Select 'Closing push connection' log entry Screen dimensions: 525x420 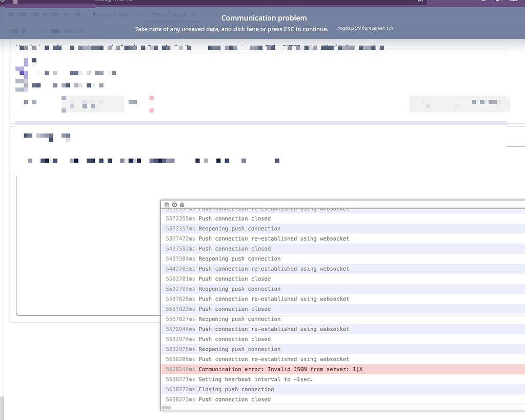[x=343, y=389]
